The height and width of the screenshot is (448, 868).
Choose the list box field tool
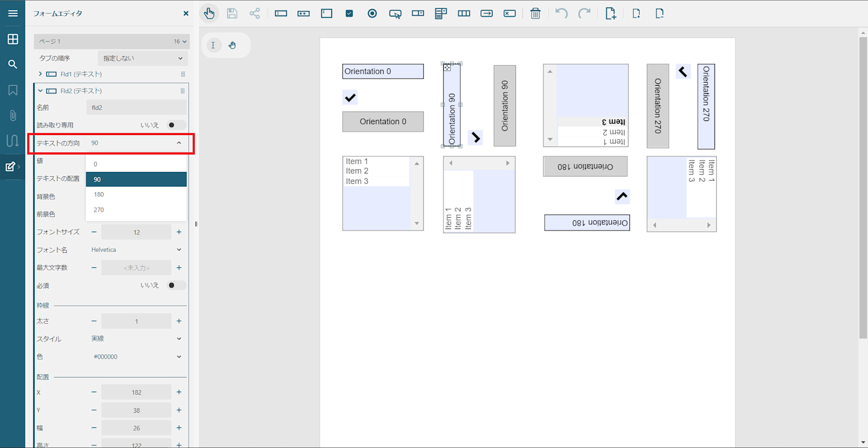point(441,14)
